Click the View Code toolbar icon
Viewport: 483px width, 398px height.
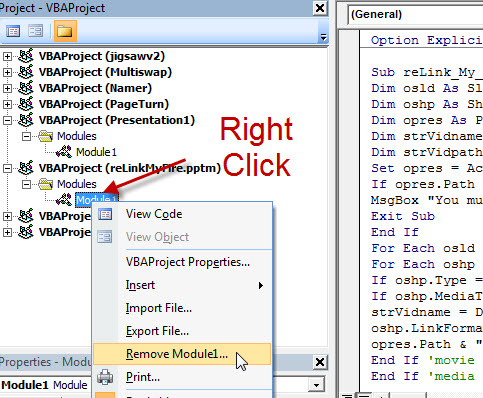click(13, 31)
